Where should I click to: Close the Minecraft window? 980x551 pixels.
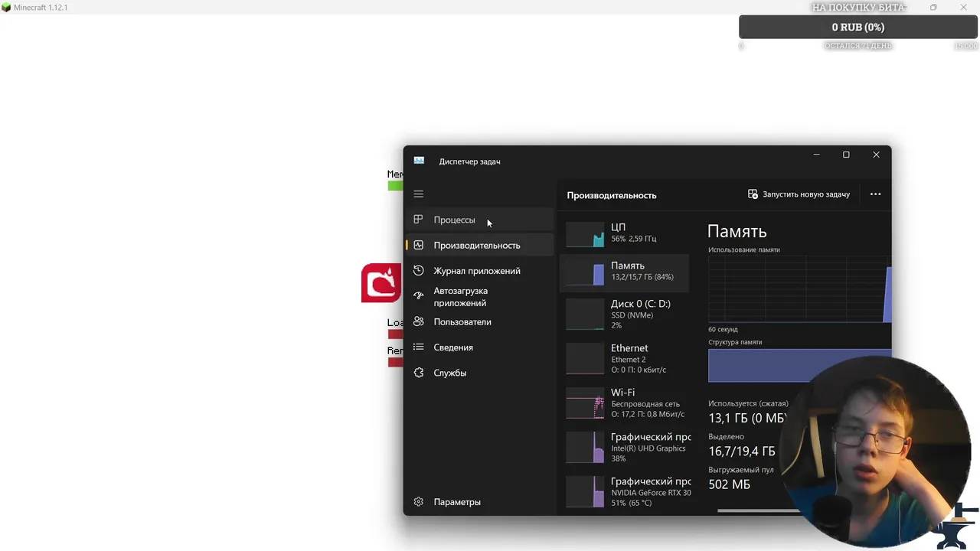click(x=964, y=8)
